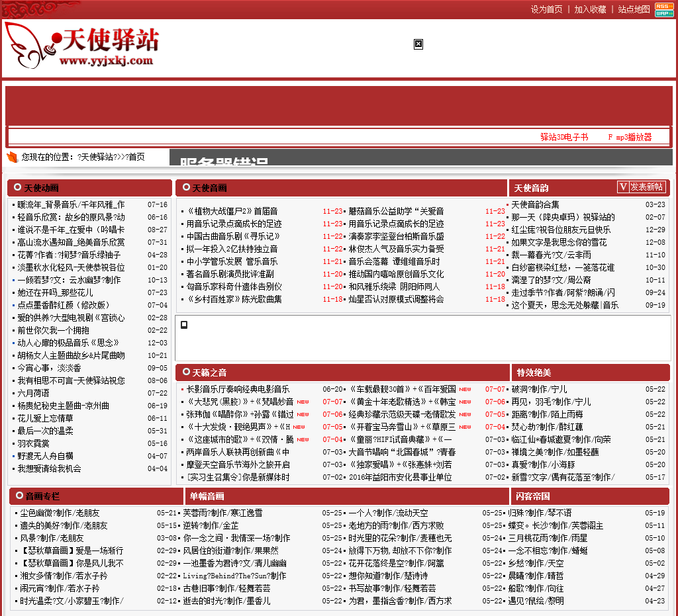Open 天使音韵 section heading
678x616 pixels.
(532, 188)
